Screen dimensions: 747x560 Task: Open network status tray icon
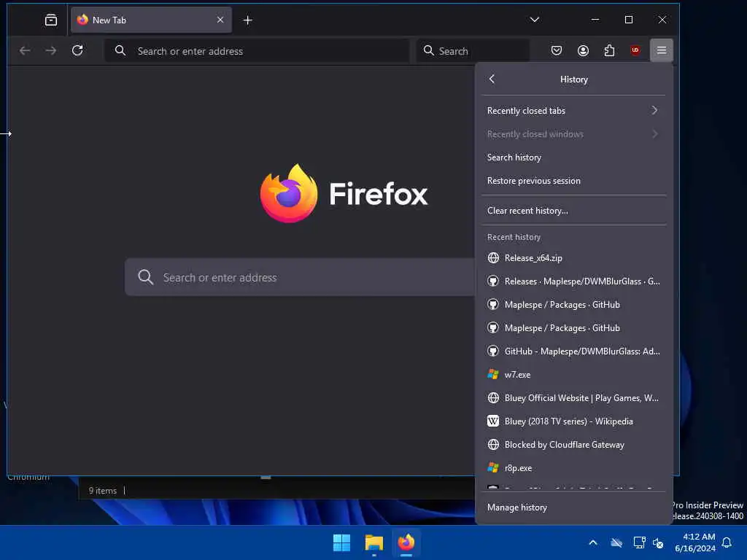[639, 542]
